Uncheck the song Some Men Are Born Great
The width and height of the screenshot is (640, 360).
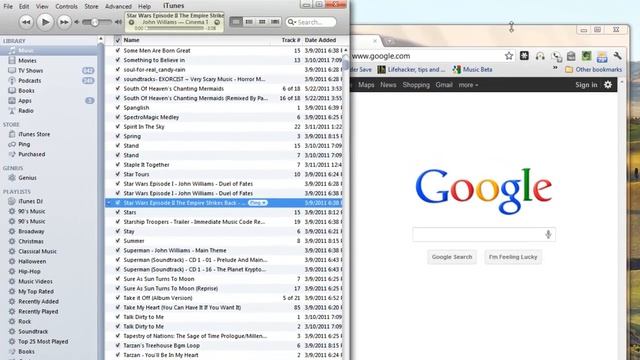(118, 51)
